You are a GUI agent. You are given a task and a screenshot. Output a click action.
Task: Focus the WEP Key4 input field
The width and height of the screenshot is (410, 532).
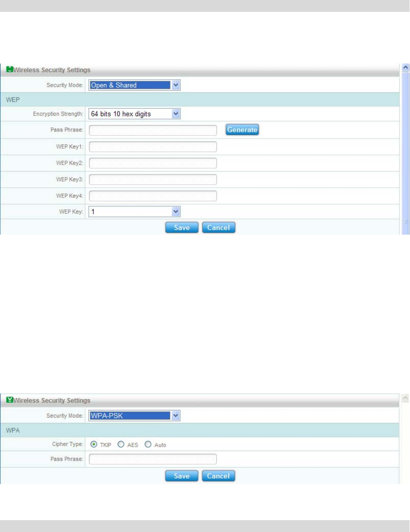[153, 196]
